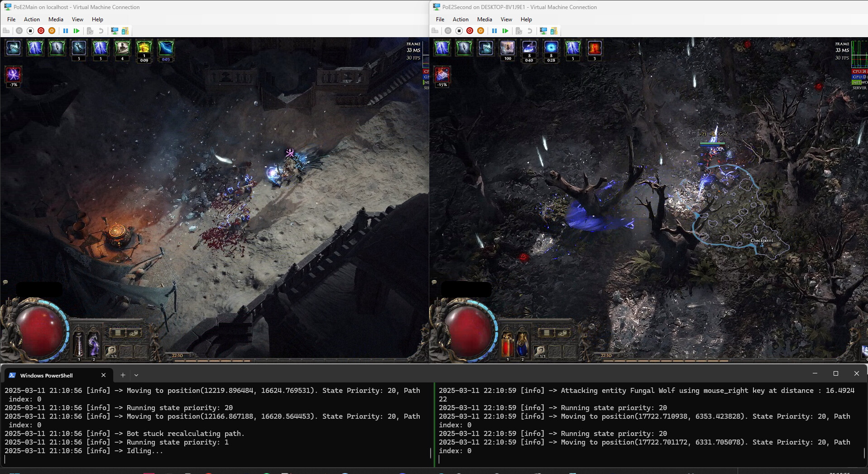
Task: Click the orange Save icon in PoE2Second toolbar
Action: click(x=481, y=31)
